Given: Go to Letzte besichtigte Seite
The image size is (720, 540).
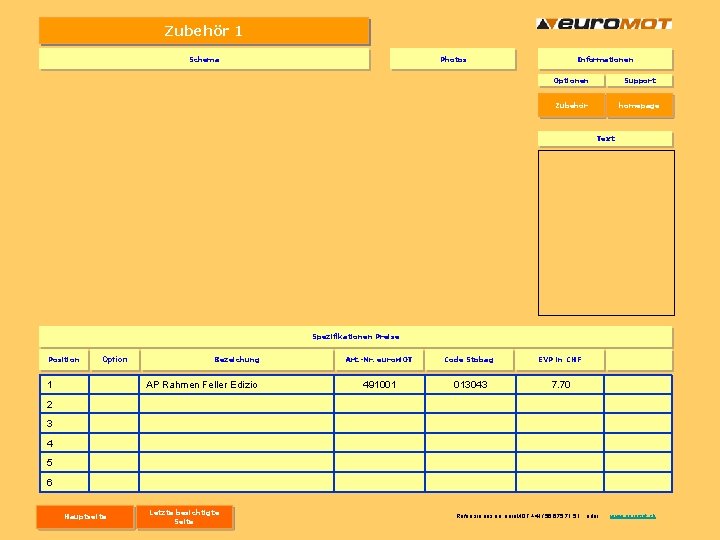Looking at the screenshot, I should tap(185, 517).
